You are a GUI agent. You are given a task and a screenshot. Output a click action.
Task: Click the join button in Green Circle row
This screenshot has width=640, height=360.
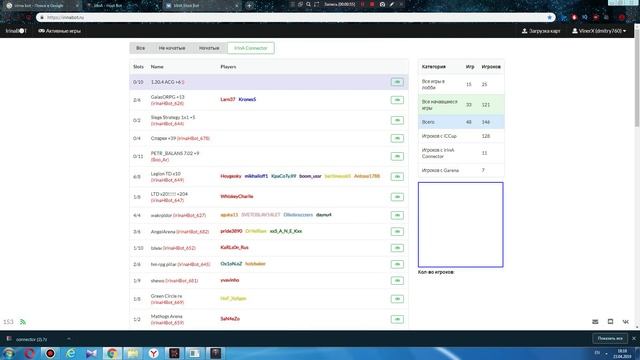(x=397, y=299)
